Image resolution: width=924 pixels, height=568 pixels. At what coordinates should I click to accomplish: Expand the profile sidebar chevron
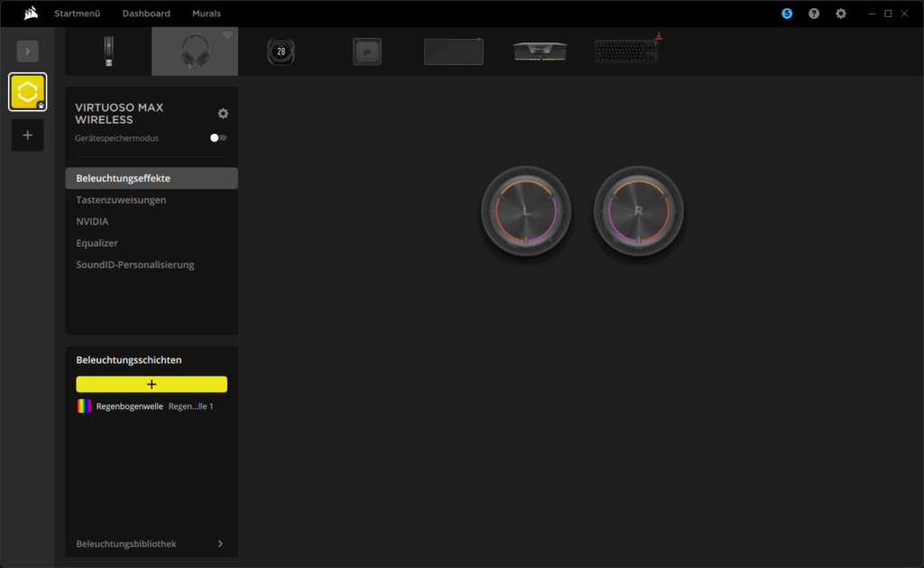tap(27, 51)
